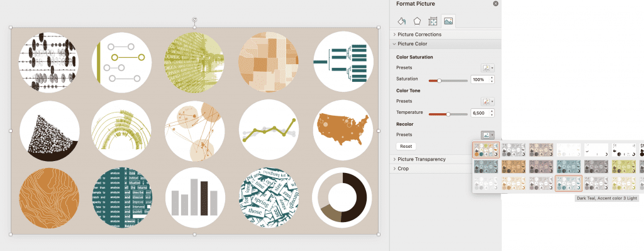Increase Temperature with the up stepper arrow

(492, 111)
